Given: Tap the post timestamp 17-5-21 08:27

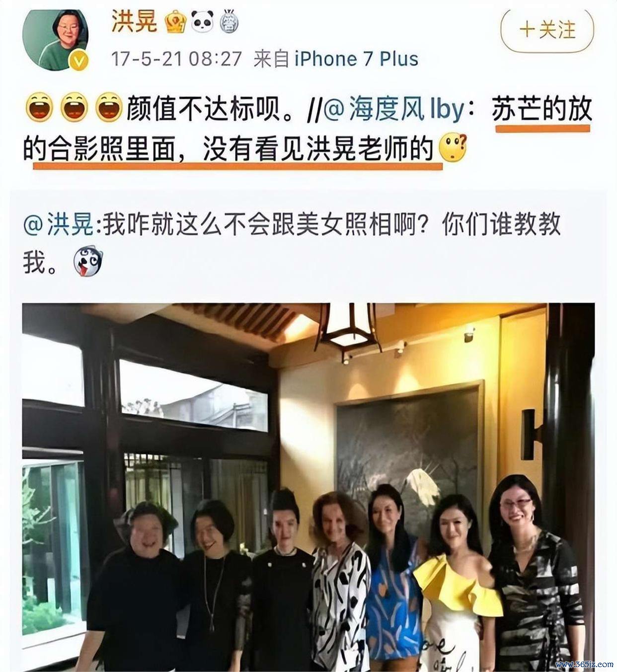Looking at the screenshot, I should (x=176, y=59).
